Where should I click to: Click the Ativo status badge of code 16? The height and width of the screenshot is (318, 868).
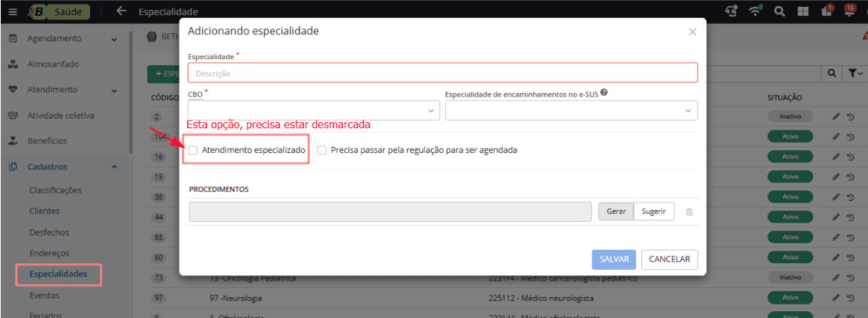790,157
